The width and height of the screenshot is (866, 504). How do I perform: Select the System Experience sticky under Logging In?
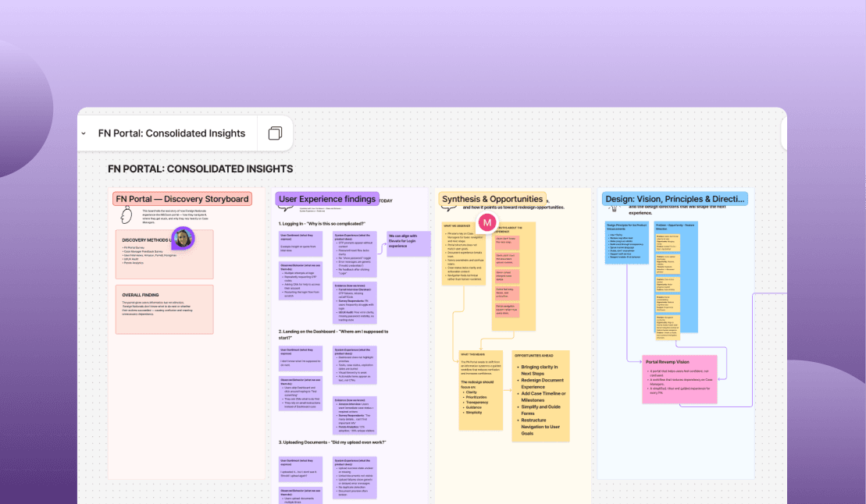(x=355, y=254)
